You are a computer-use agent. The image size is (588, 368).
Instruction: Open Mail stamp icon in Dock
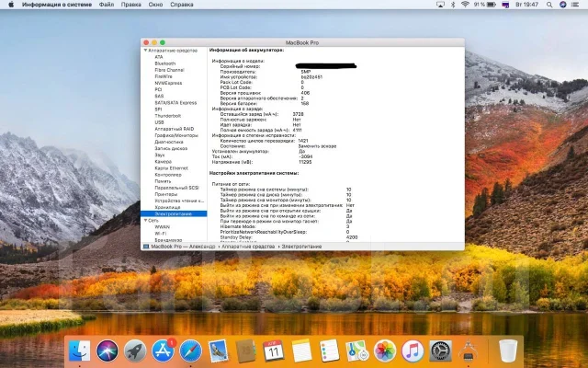(219, 351)
